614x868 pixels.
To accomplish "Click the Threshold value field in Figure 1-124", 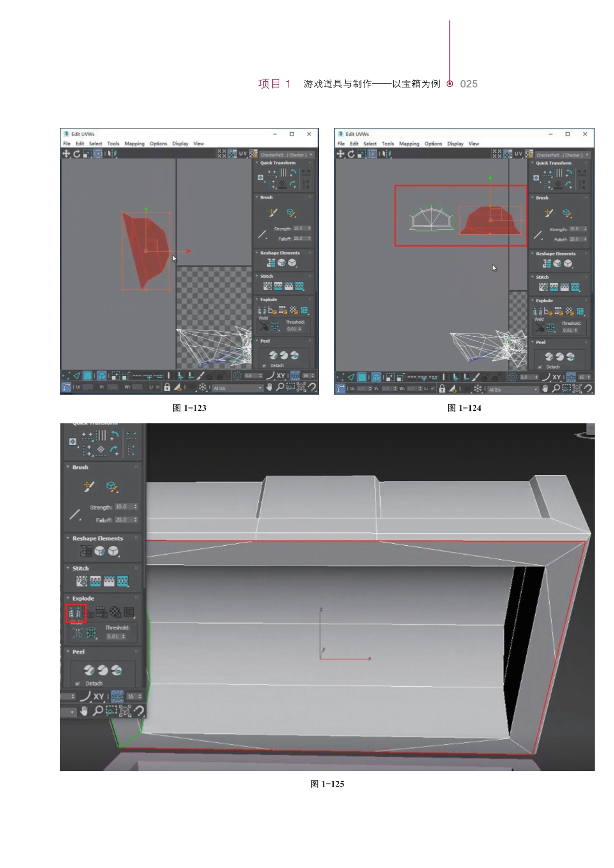I will click(x=567, y=330).
